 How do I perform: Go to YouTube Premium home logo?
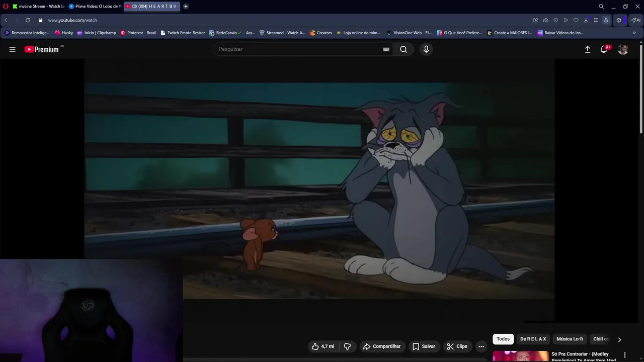coord(42,49)
